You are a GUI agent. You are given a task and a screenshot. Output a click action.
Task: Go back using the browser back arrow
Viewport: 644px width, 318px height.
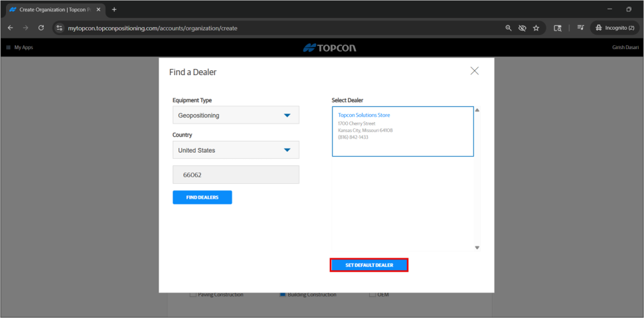(10, 28)
